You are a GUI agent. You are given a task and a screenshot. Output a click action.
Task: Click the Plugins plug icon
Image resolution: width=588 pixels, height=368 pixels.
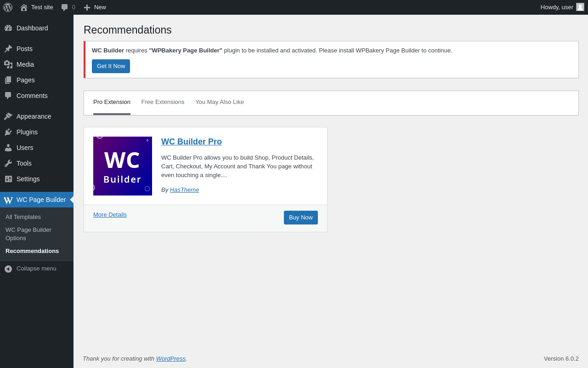(8, 132)
